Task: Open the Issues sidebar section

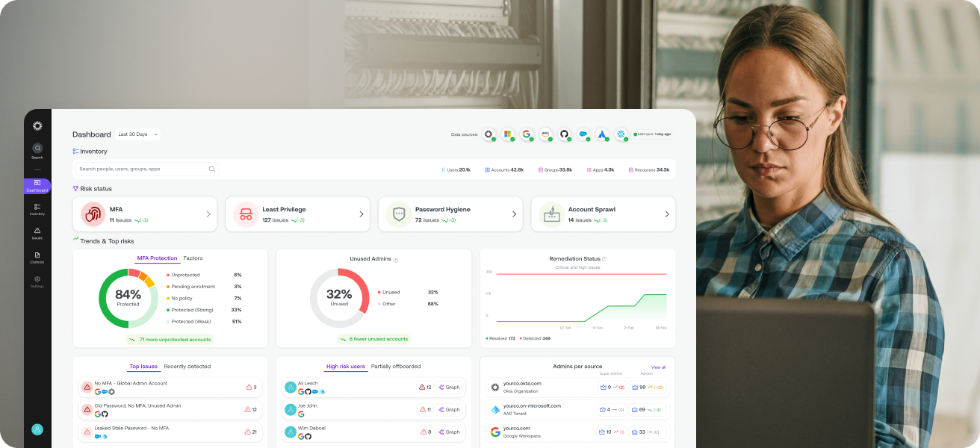Action: click(x=37, y=231)
